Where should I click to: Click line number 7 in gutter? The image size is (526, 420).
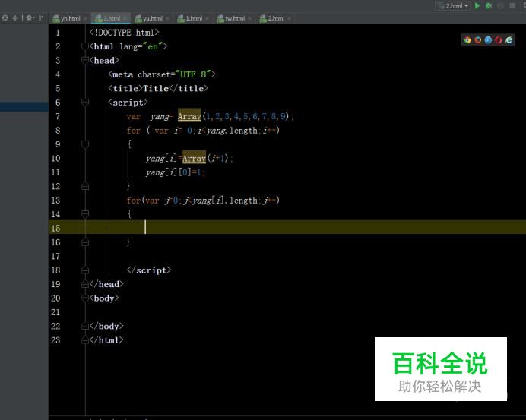click(58, 116)
